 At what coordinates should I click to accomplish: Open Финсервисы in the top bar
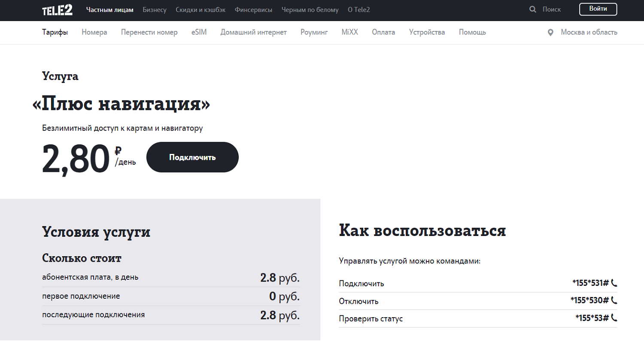pyautogui.click(x=253, y=9)
